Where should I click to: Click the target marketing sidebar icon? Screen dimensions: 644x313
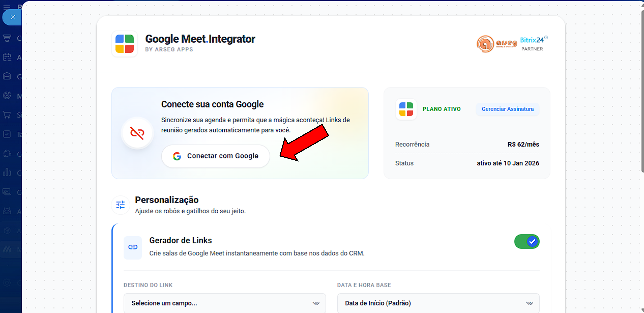point(7,96)
